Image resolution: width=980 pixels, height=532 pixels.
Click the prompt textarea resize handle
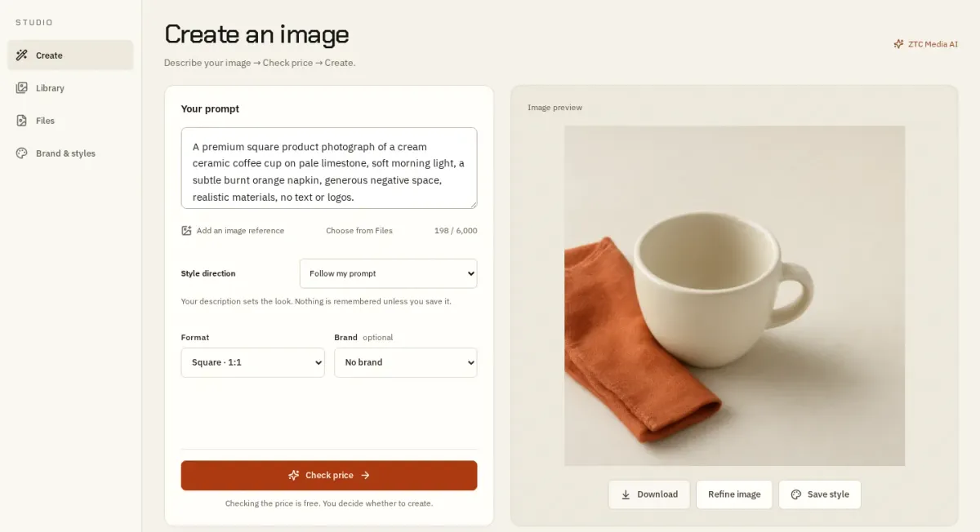pos(472,204)
